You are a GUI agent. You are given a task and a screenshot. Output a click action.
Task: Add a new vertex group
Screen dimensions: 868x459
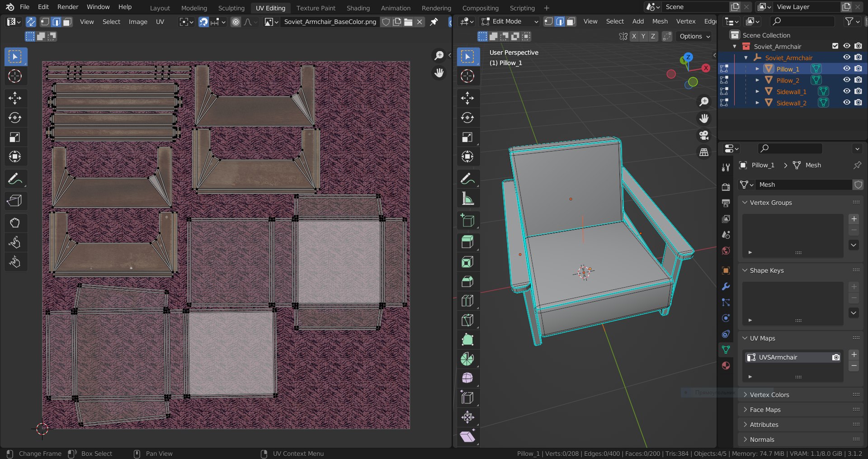854,219
